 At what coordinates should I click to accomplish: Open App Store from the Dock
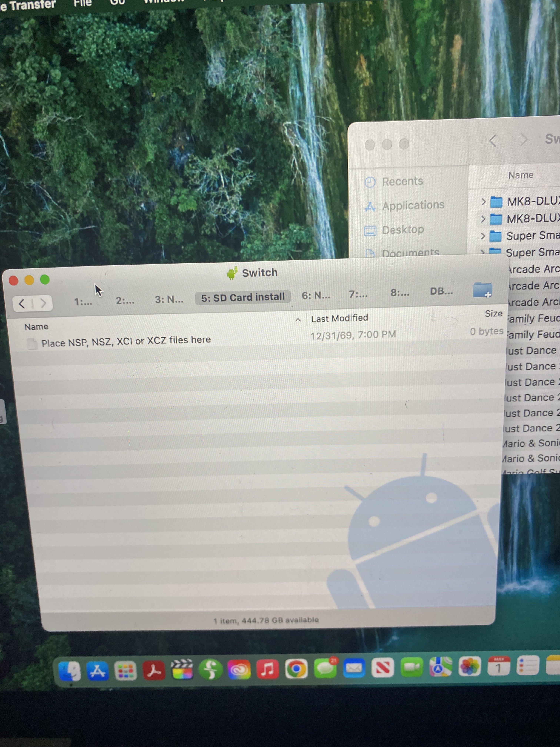(98, 670)
